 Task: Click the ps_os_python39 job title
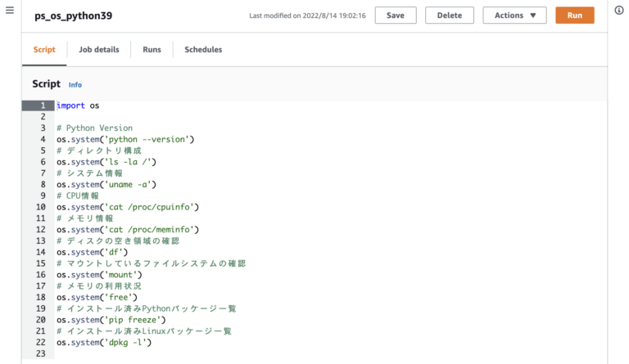click(74, 16)
